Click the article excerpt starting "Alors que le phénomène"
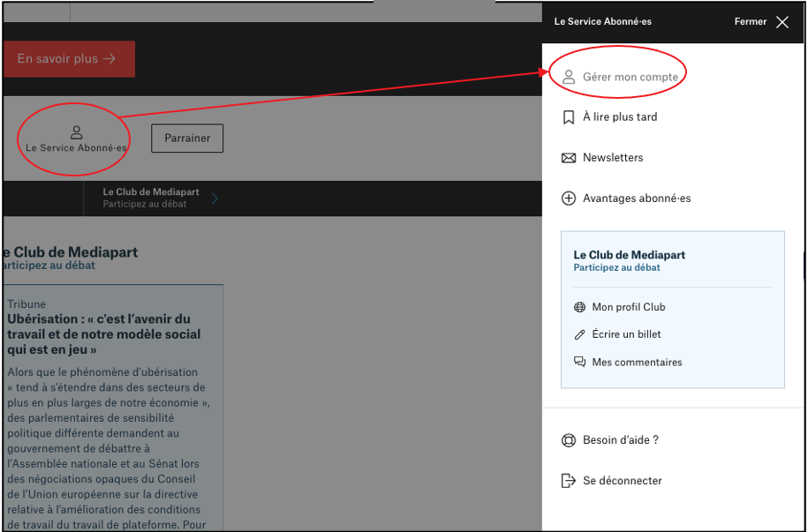808x532 pixels. click(x=109, y=448)
